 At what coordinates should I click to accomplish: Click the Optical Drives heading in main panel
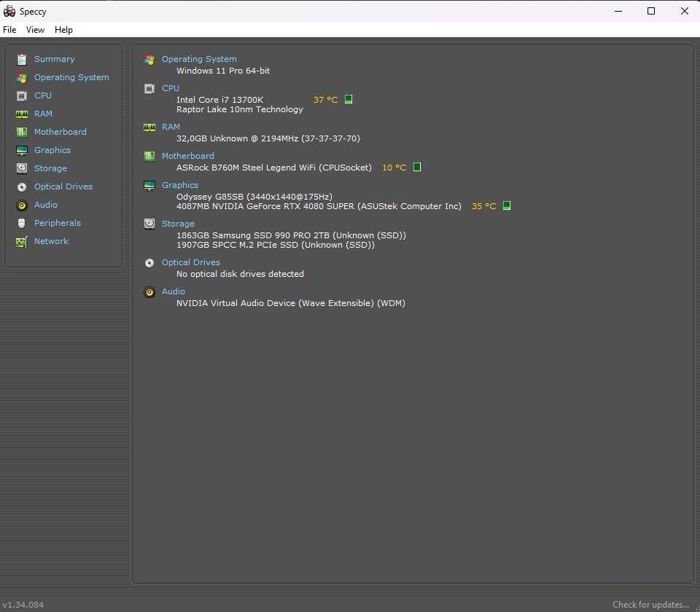coord(190,262)
